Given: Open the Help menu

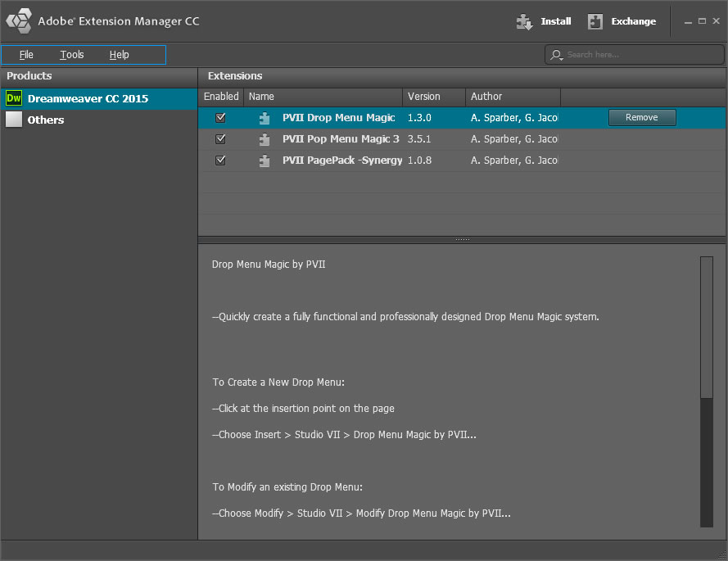Looking at the screenshot, I should tap(120, 55).
